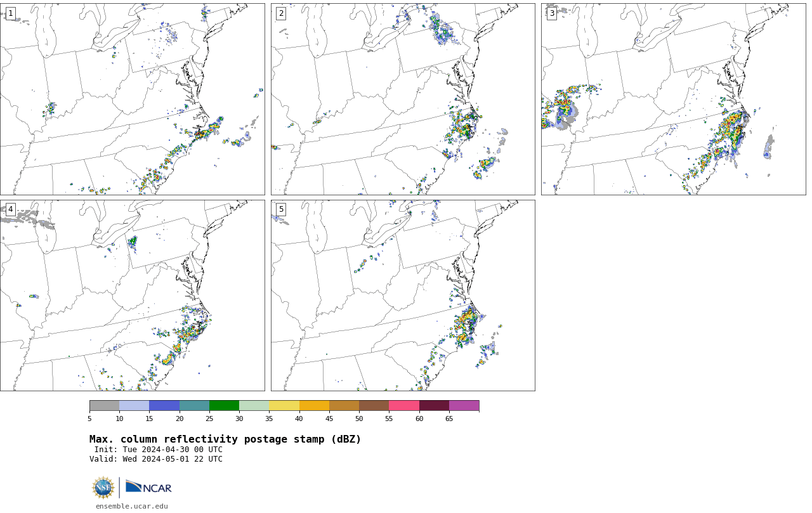Viewport: 812px width, 513px height.
Task: Click the member number 1 label
Action: click(x=10, y=13)
